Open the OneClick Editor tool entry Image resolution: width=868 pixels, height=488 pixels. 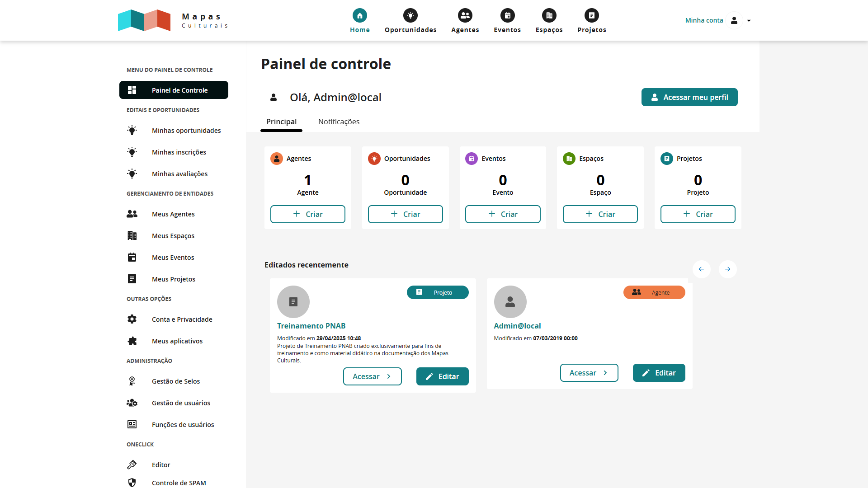pos(160,465)
